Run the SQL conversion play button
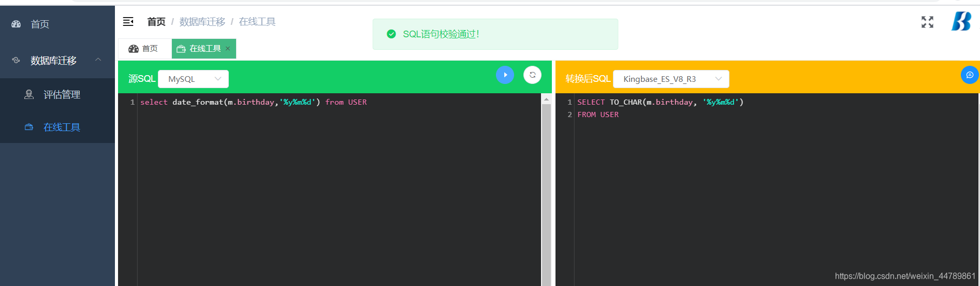The image size is (980, 286). 505,75
